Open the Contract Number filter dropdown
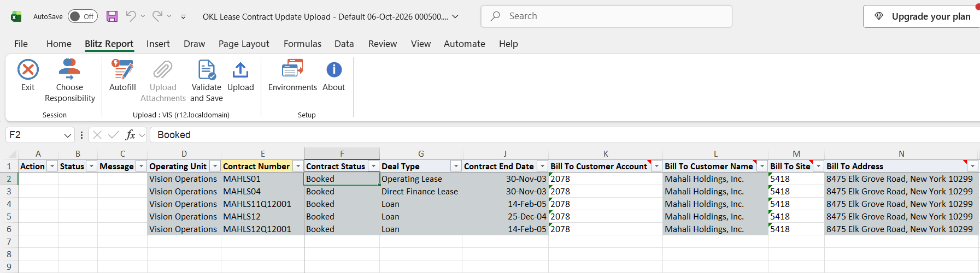The height and width of the screenshot is (273, 980). coord(298,166)
